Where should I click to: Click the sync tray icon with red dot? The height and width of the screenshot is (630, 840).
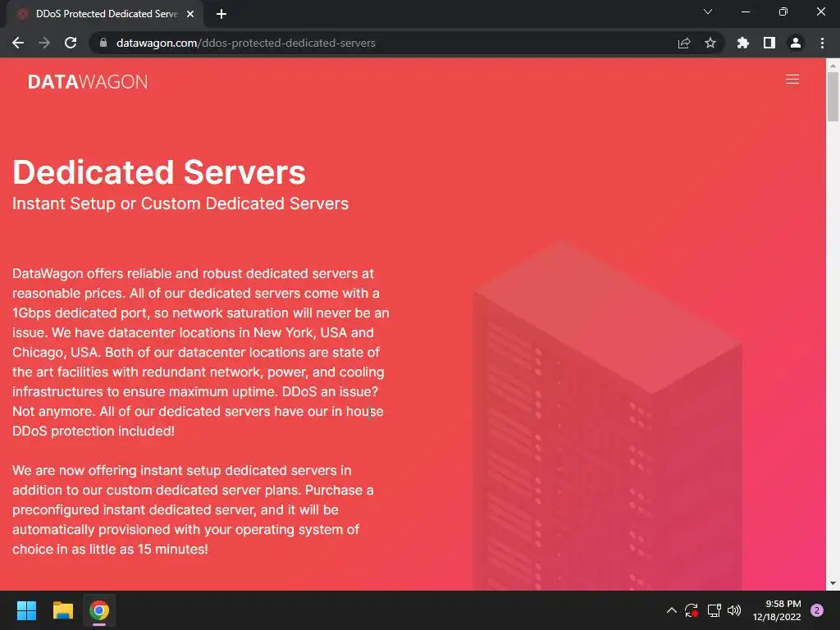691,610
